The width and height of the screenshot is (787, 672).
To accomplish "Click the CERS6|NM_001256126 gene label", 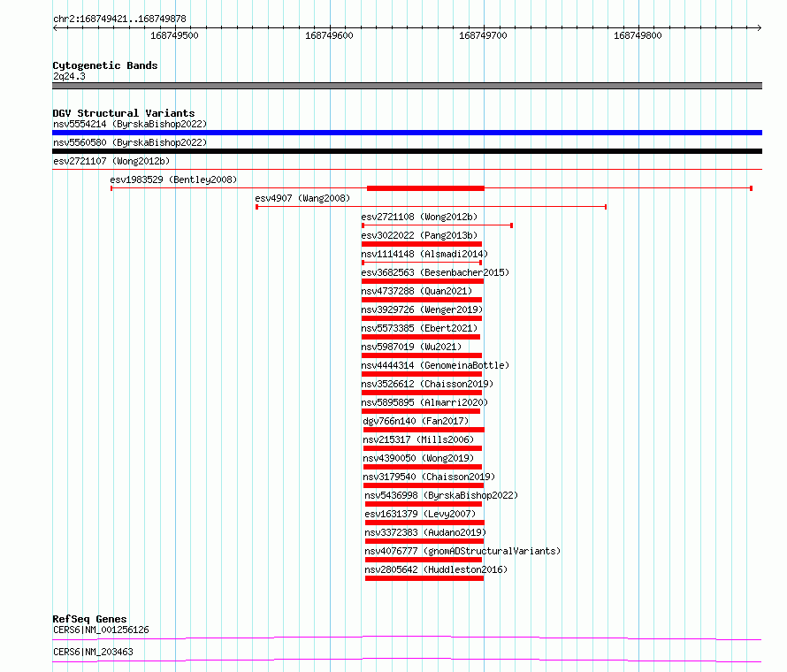I will pyautogui.click(x=101, y=630).
